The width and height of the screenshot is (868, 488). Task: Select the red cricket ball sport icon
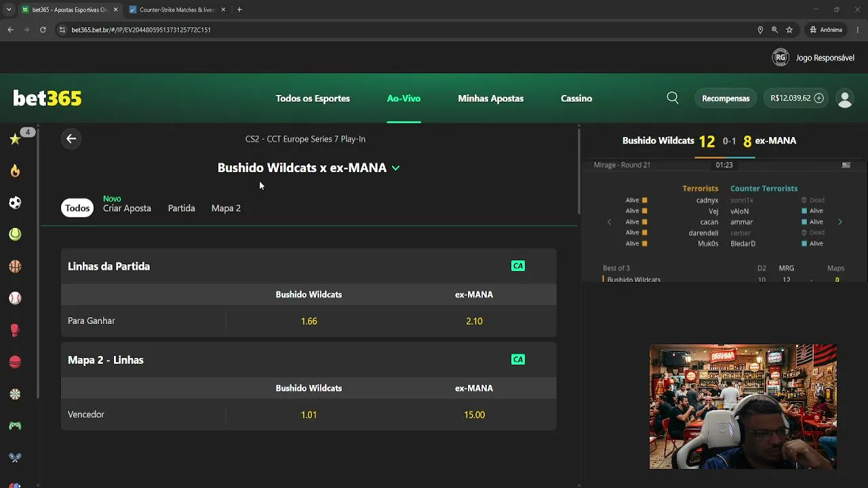point(15,362)
